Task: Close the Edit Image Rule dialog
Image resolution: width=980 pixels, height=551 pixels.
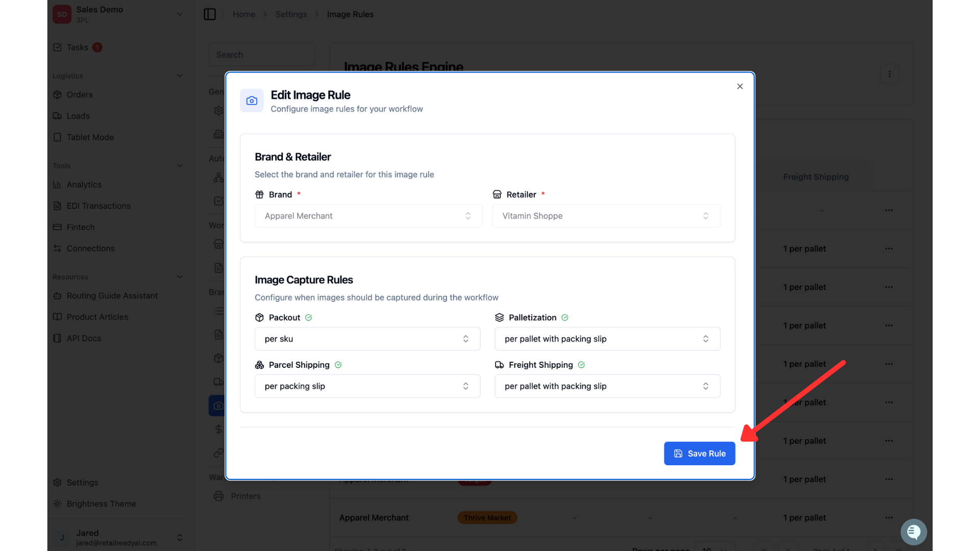Action: pyautogui.click(x=740, y=86)
